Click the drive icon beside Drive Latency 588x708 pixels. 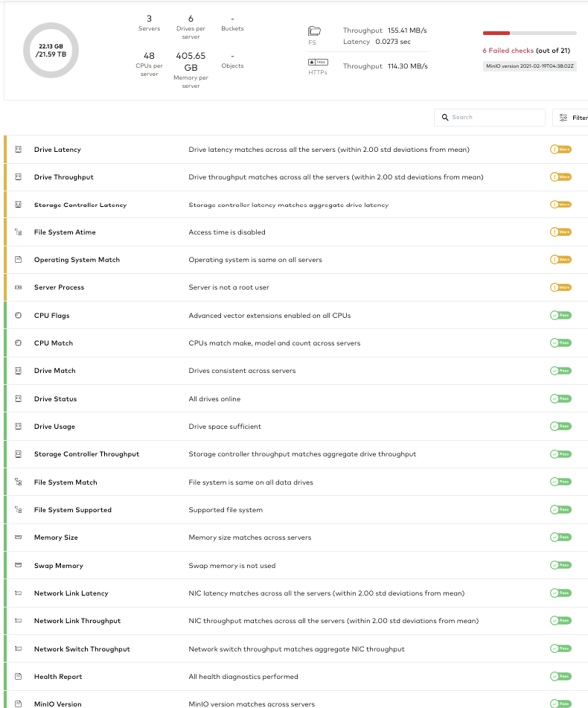19,150
